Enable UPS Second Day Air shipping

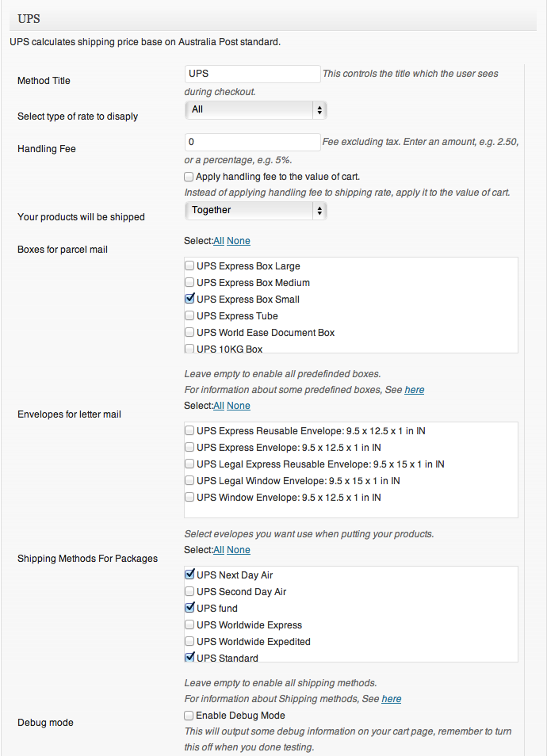189,592
